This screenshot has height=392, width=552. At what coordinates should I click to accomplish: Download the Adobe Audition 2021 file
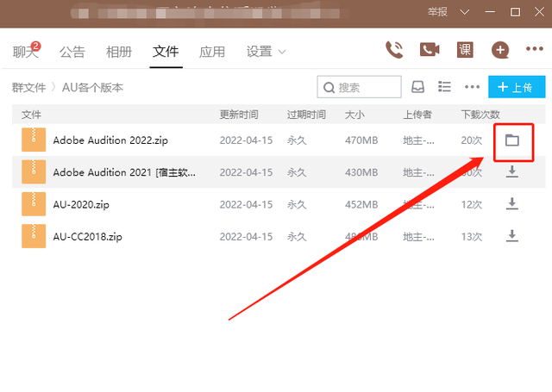pyautogui.click(x=511, y=171)
